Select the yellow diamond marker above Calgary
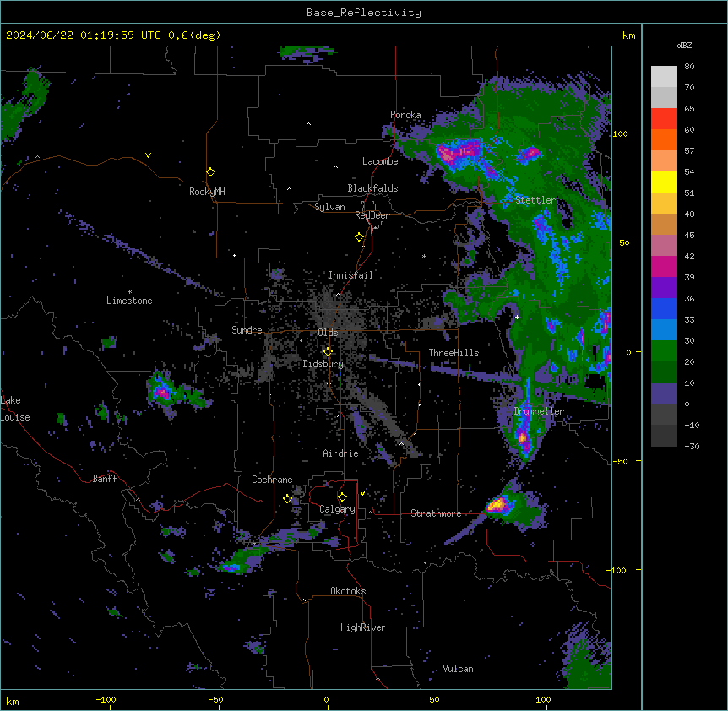 coord(342,497)
